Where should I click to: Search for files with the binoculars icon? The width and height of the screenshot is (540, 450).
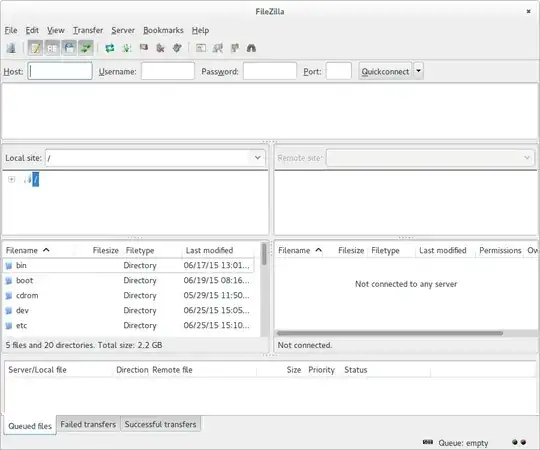251,48
